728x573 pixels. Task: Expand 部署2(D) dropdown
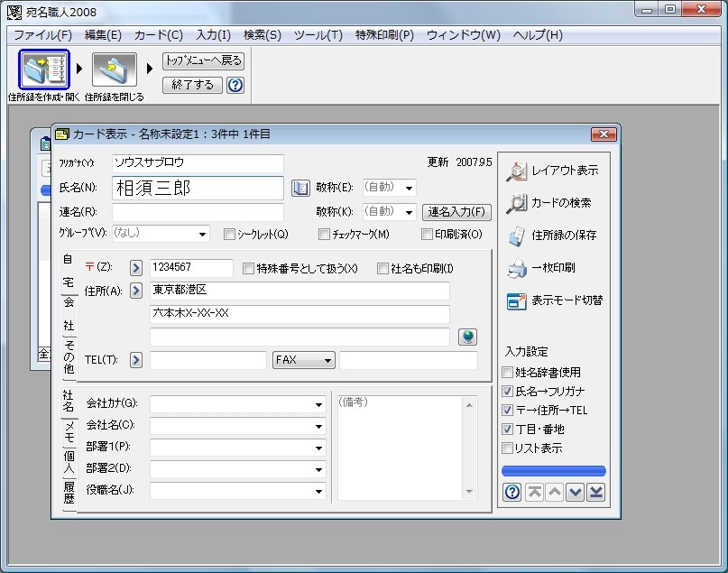pos(318,469)
